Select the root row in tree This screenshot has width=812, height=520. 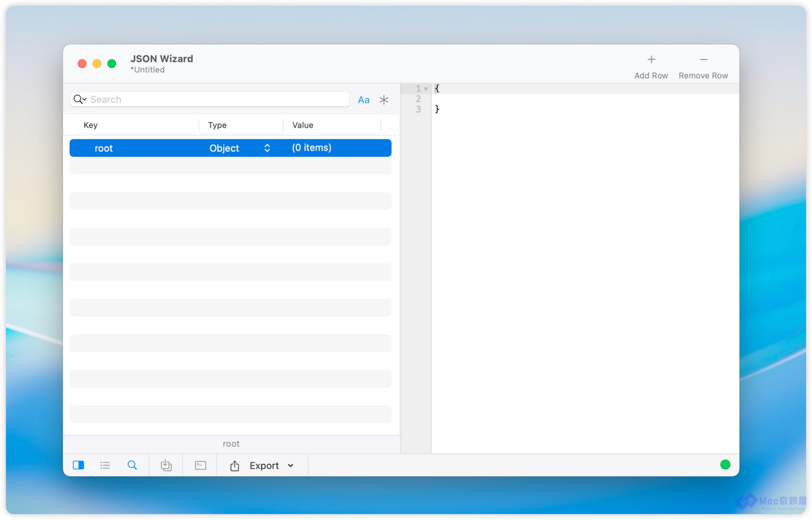[x=103, y=148]
